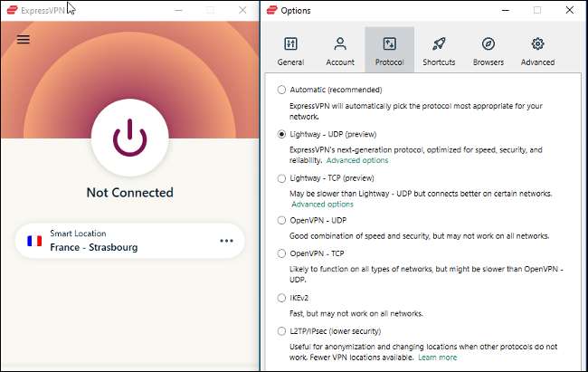Click the Smart Location France - Strasbourg card
Image resolution: width=588 pixels, height=372 pixels.
tap(129, 241)
